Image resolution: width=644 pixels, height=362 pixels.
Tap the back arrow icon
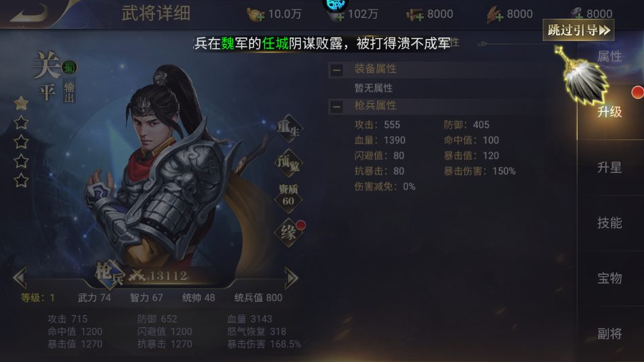pyautogui.click(x=30, y=13)
